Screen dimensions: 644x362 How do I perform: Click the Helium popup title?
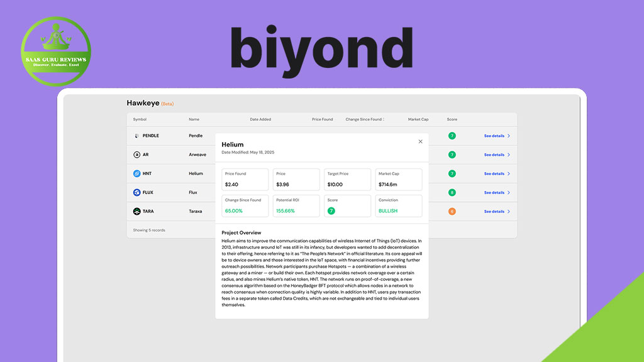tap(233, 145)
